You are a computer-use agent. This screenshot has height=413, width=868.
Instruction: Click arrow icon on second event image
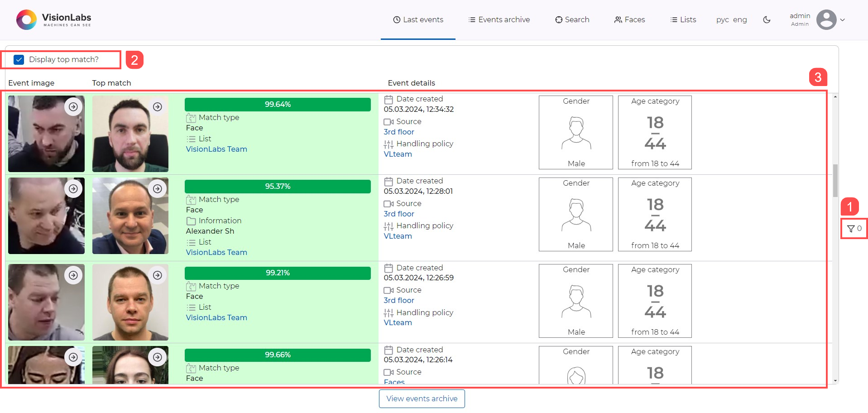tap(73, 189)
